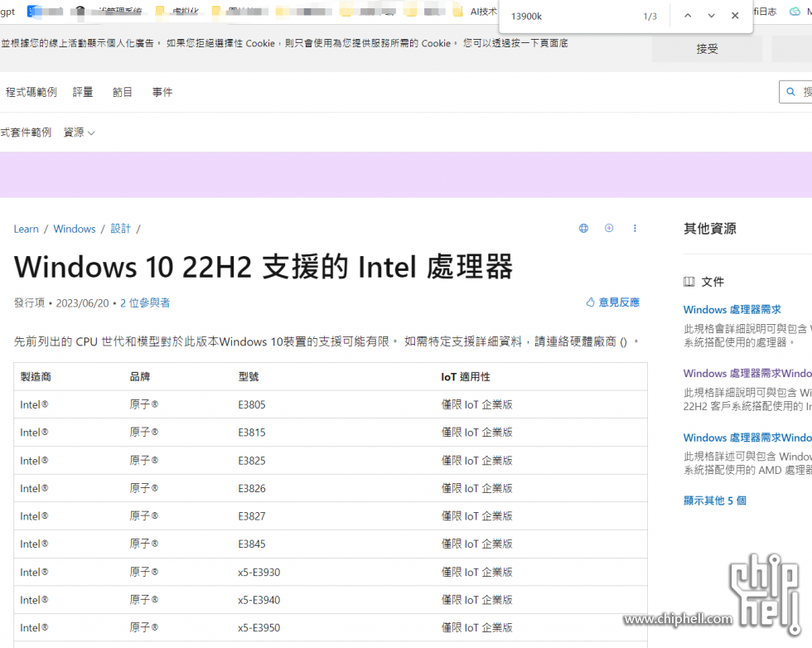Click the 製造商 column header

[x=36, y=377]
